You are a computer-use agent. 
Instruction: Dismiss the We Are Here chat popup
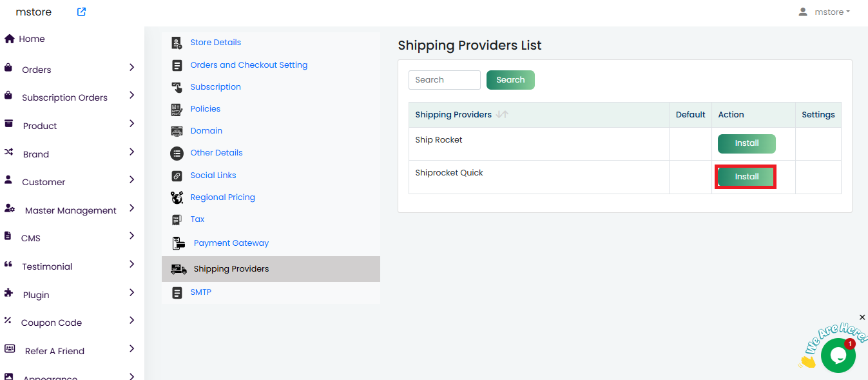coord(862,317)
